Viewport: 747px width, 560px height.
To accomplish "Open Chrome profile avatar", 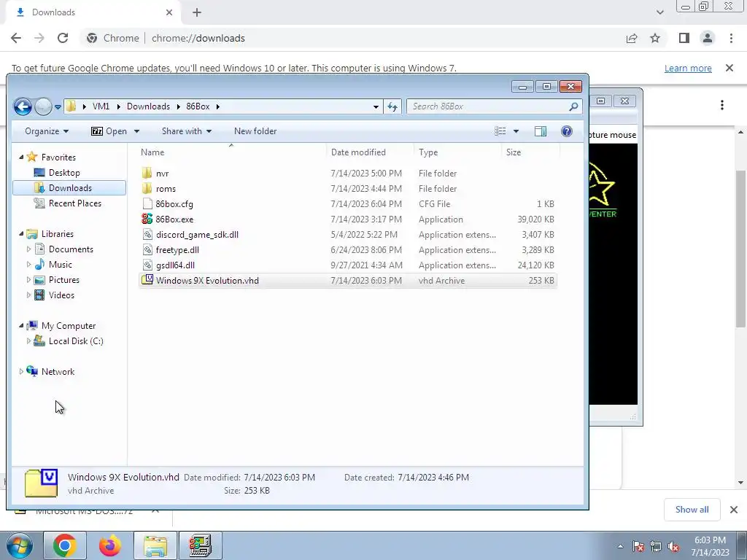I will point(708,38).
